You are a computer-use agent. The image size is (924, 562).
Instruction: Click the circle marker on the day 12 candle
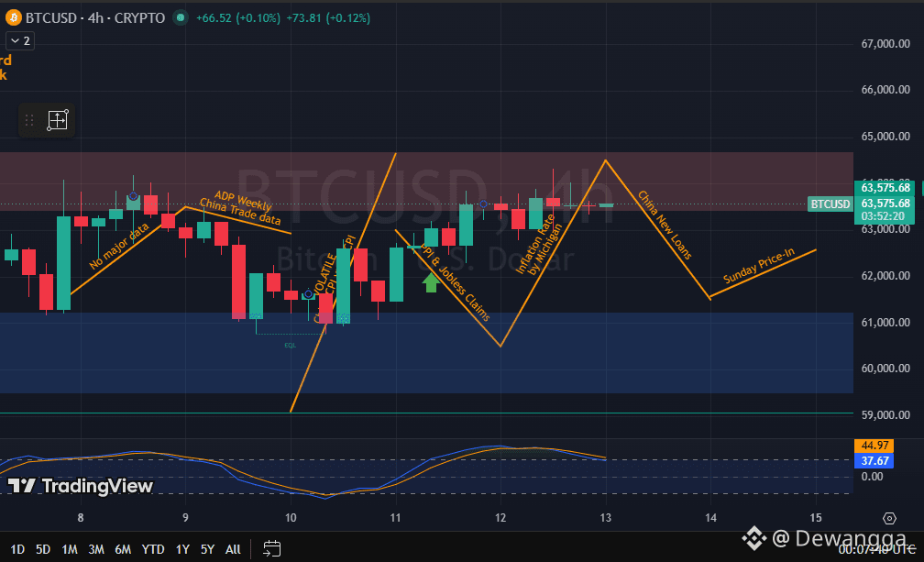pos(483,204)
